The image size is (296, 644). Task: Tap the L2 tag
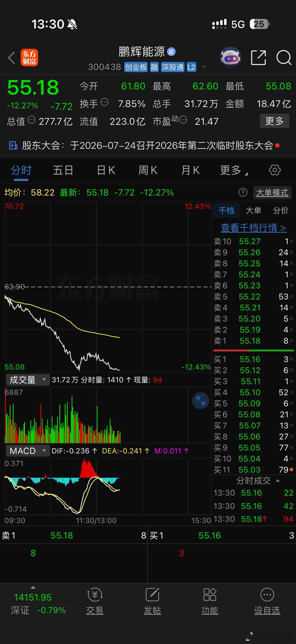click(x=191, y=67)
